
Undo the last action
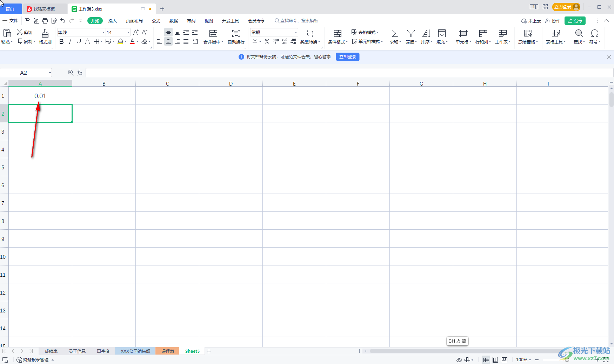(x=63, y=21)
